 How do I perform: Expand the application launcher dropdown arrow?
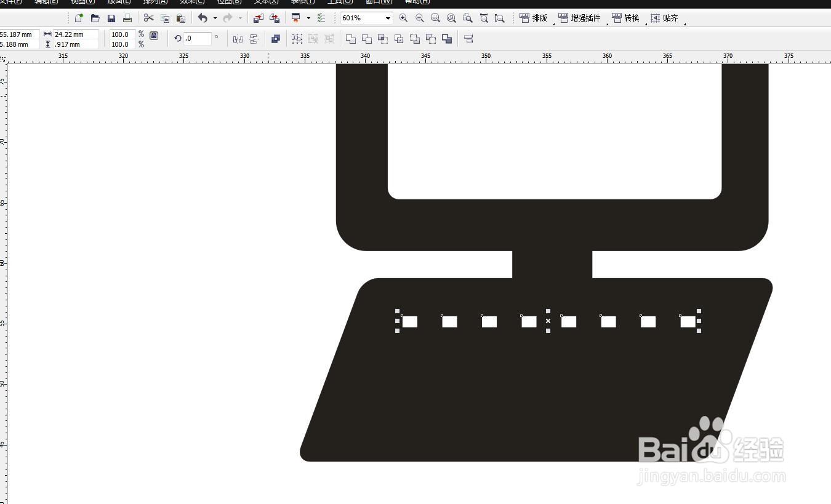point(308,18)
